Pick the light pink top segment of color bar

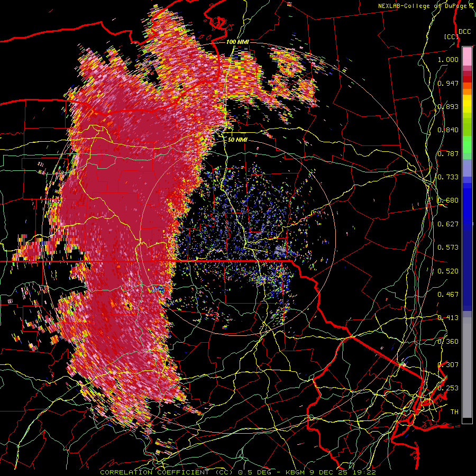(x=467, y=57)
